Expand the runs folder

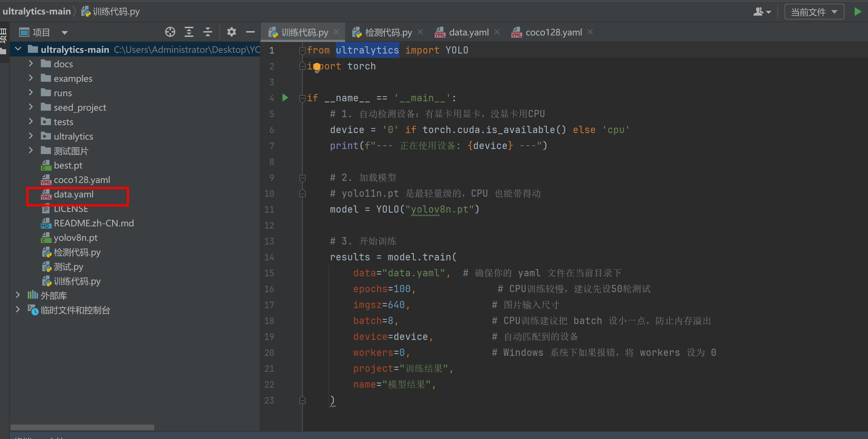[x=31, y=93]
